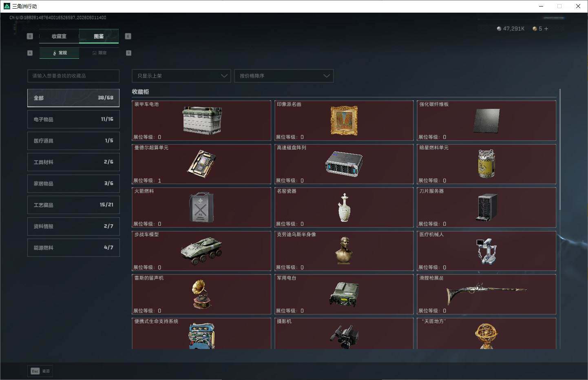Click the 47,291K currency amount
Image resolution: width=588 pixels, height=380 pixels.
point(514,29)
